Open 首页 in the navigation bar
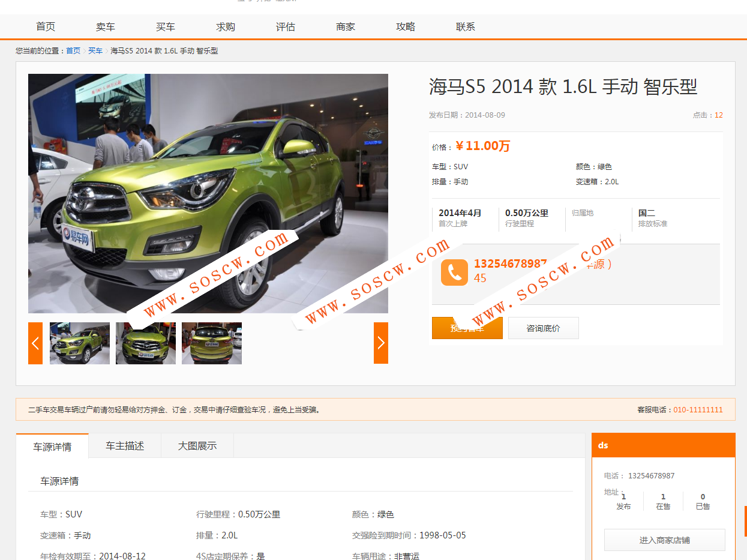747x560 pixels. pyautogui.click(x=46, y=26)
